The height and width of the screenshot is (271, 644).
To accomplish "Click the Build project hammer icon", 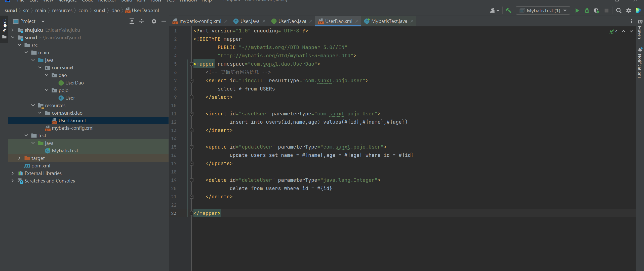I will (x=508, y=11).
